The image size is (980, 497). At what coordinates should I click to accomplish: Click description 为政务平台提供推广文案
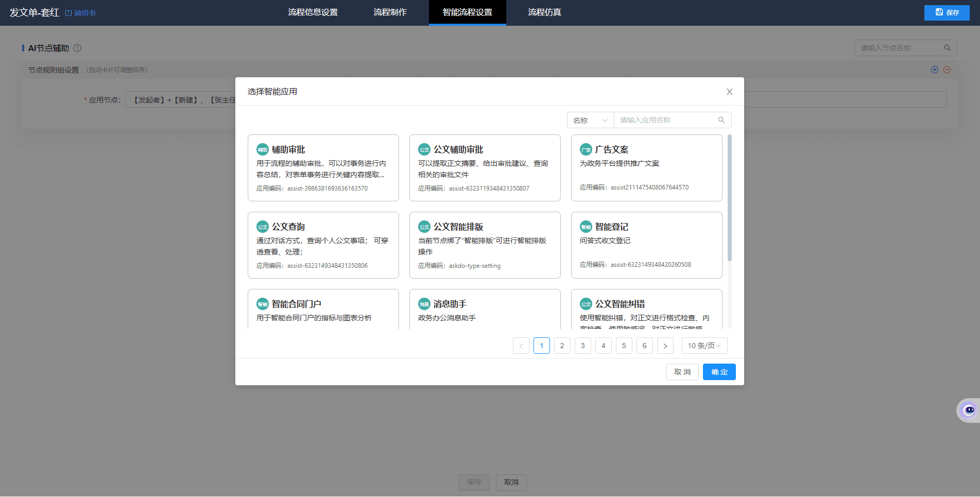(x=620, y=163)
